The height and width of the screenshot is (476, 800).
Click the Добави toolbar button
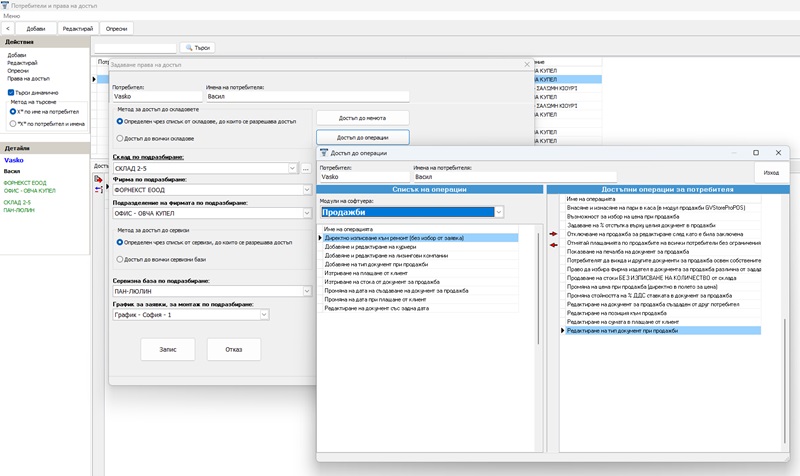36,29
